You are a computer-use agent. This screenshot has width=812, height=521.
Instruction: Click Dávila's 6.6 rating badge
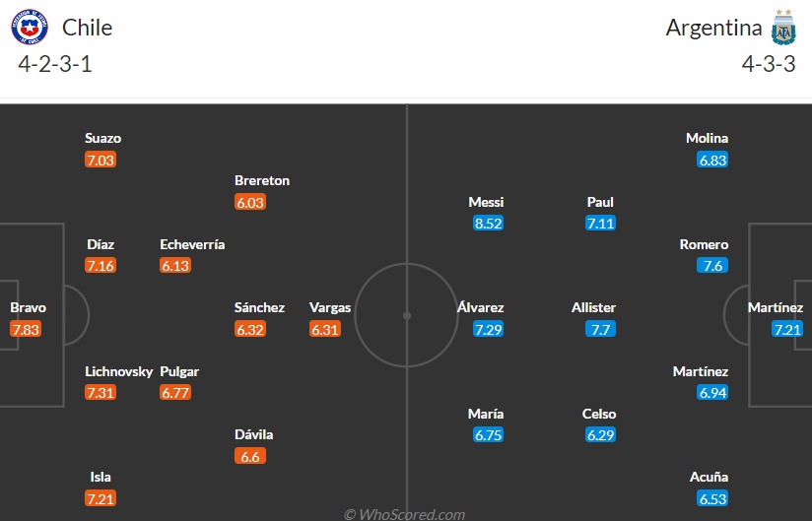(250, 456)
